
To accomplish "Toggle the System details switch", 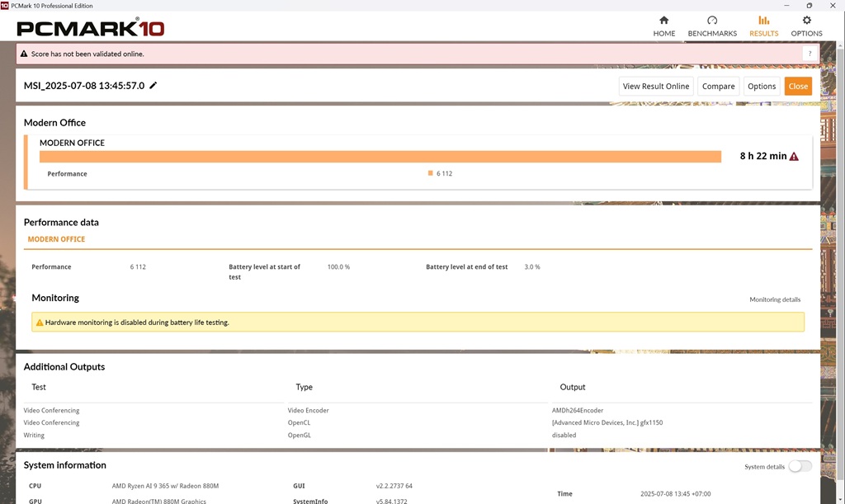I will click(800, 466).
